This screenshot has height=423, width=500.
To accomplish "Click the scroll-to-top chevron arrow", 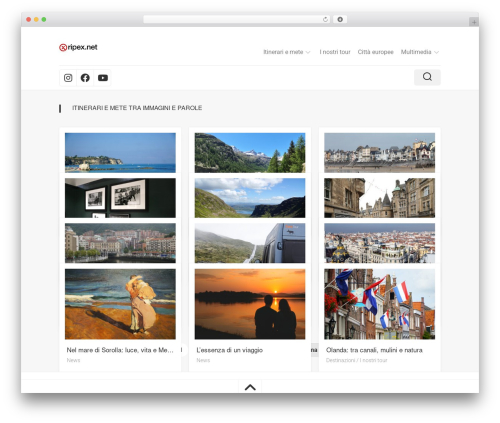I will tap(250, 387).
